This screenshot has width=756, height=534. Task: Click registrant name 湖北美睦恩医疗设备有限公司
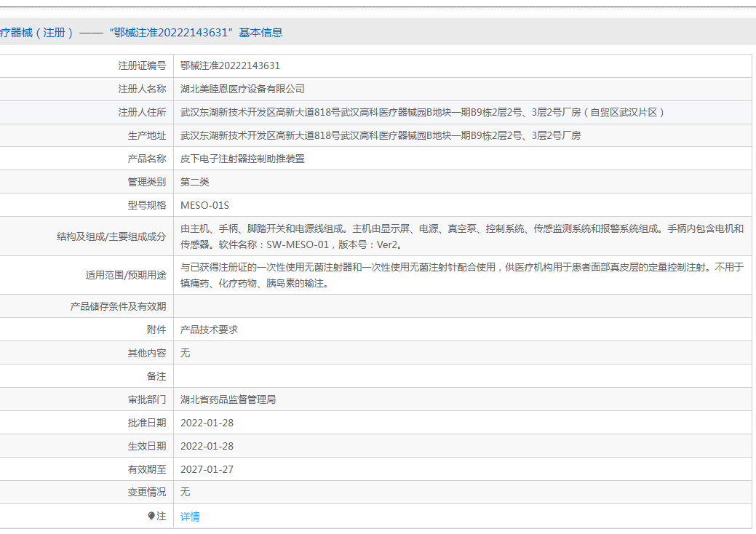click(x=242, y=89)
